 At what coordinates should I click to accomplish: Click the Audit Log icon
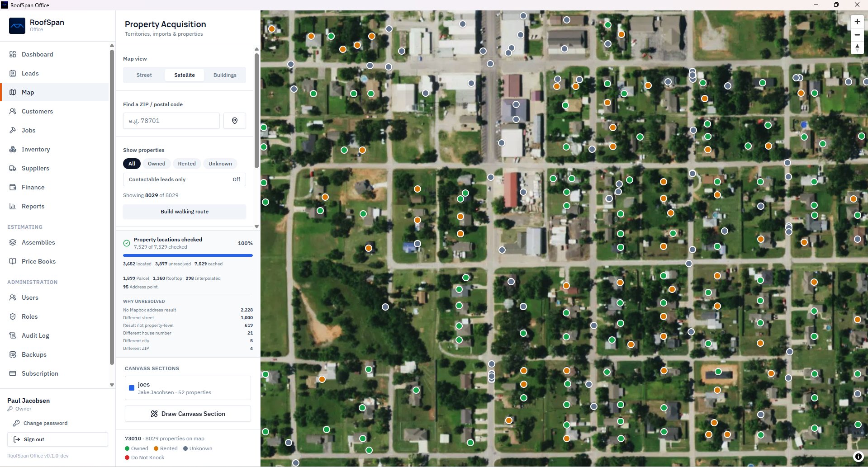(x=13, y=335)
